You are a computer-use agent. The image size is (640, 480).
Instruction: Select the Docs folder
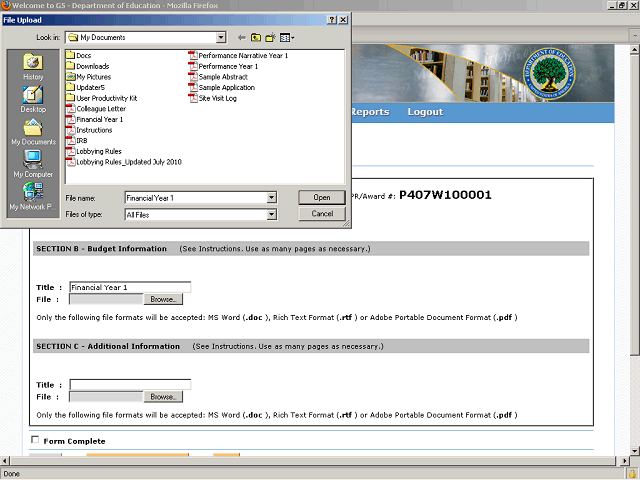click(79, 55)
